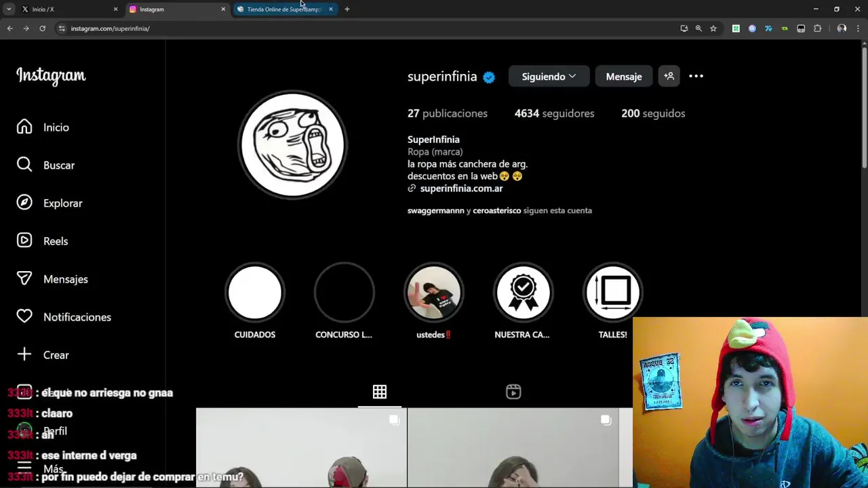Open the Notificaciones heart icon
868x488 pixels.
point(24,317)
